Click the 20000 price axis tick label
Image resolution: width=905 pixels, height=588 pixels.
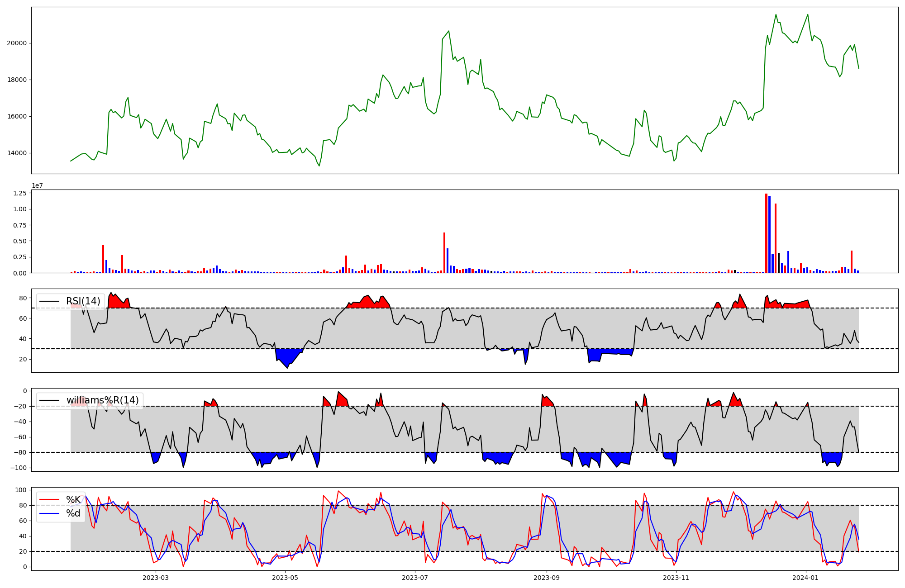click(17, 43)
